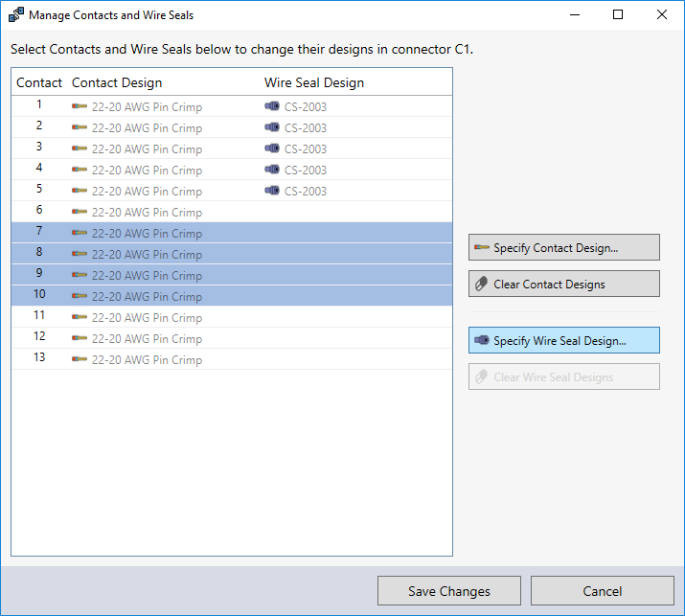Click the pin crimp icon in contact row 13

pos(80,358)
